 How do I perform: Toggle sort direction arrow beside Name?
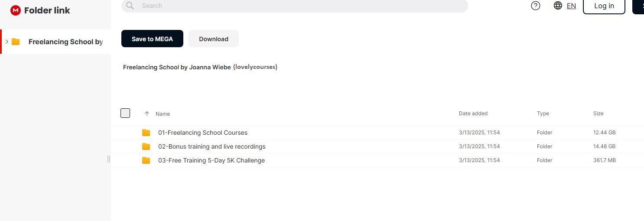coord(147,114)
